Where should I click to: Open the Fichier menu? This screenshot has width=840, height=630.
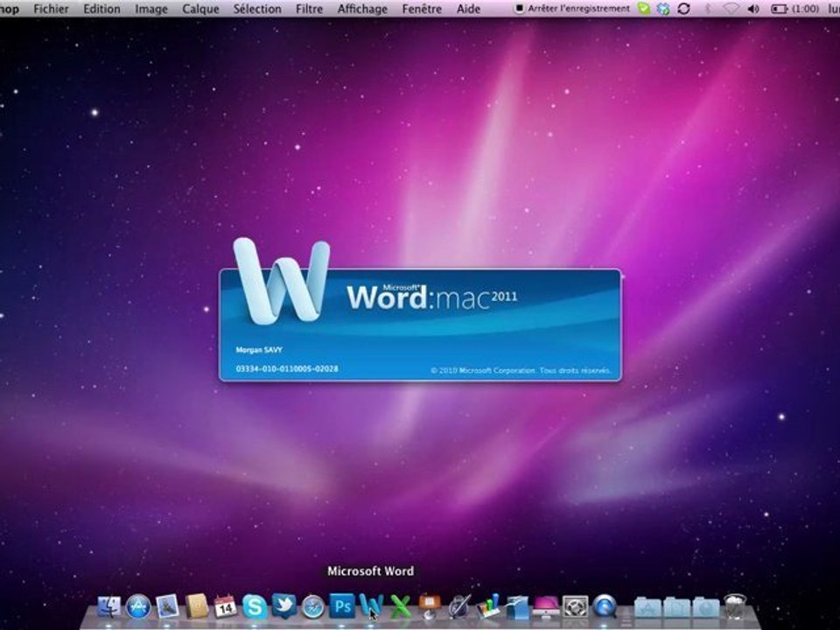point(51,9)
